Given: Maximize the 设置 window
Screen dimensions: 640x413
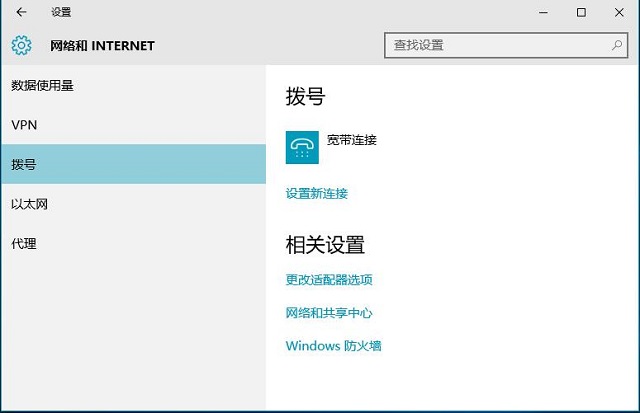Looking at the screenshot, I should click(x=581, y=13).
